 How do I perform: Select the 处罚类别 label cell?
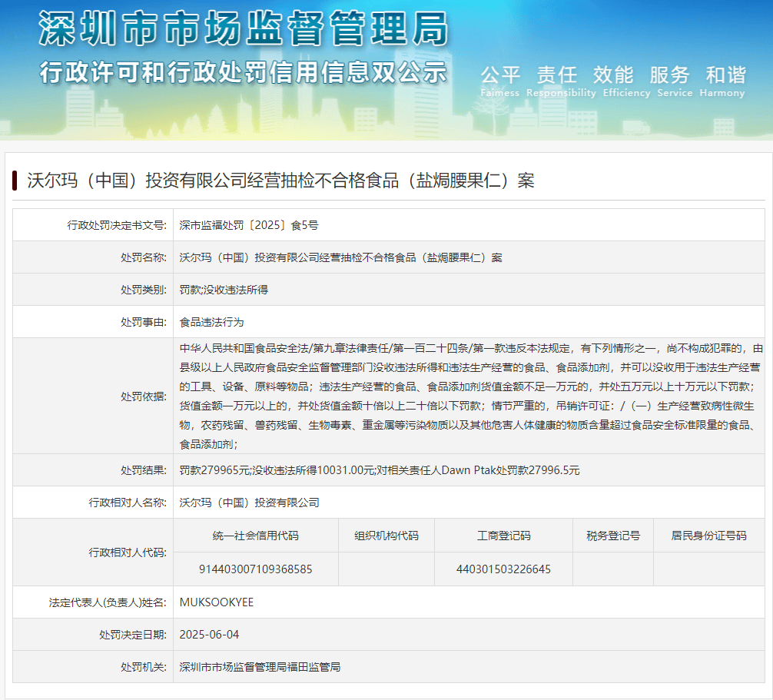coord(93,290)
